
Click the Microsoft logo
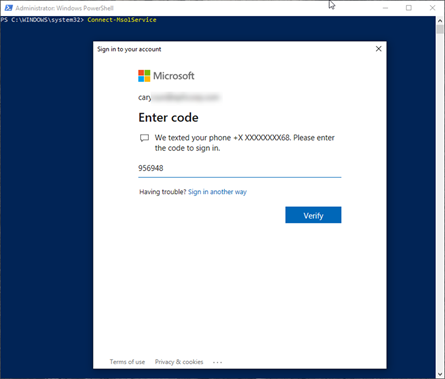click(166, 76)
